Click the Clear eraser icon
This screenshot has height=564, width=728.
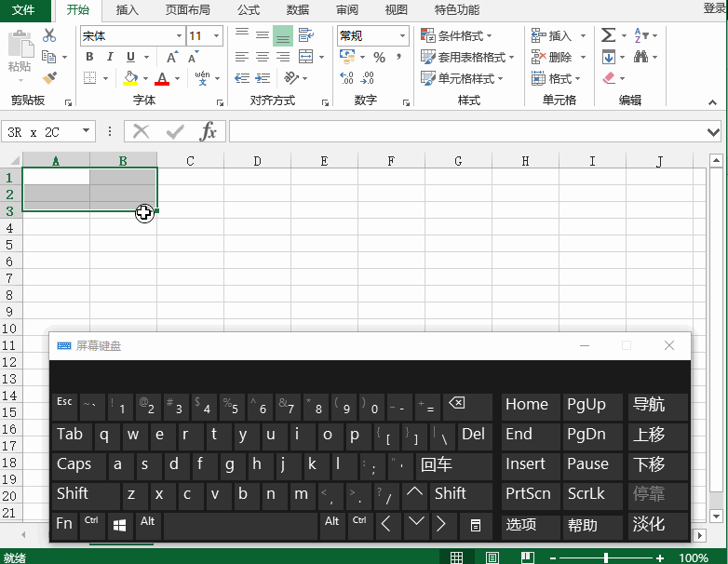point(609,79)
